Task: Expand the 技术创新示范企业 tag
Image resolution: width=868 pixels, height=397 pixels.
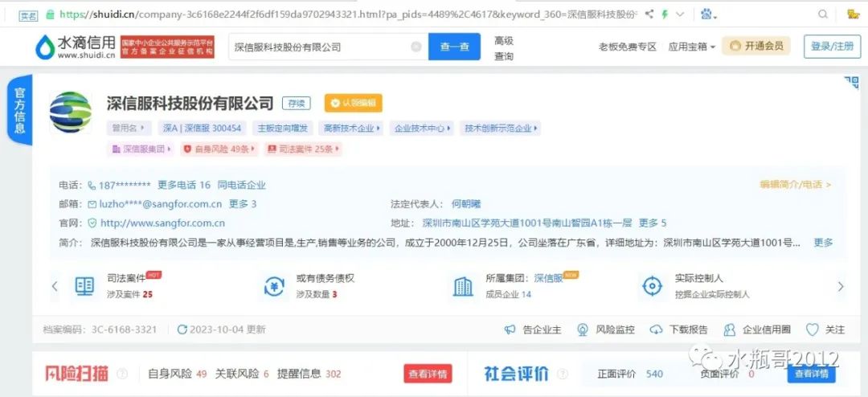Action: pos(501,129)
